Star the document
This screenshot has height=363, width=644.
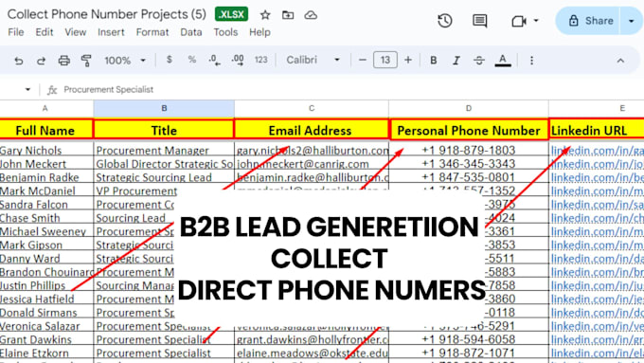pos(265,15)
